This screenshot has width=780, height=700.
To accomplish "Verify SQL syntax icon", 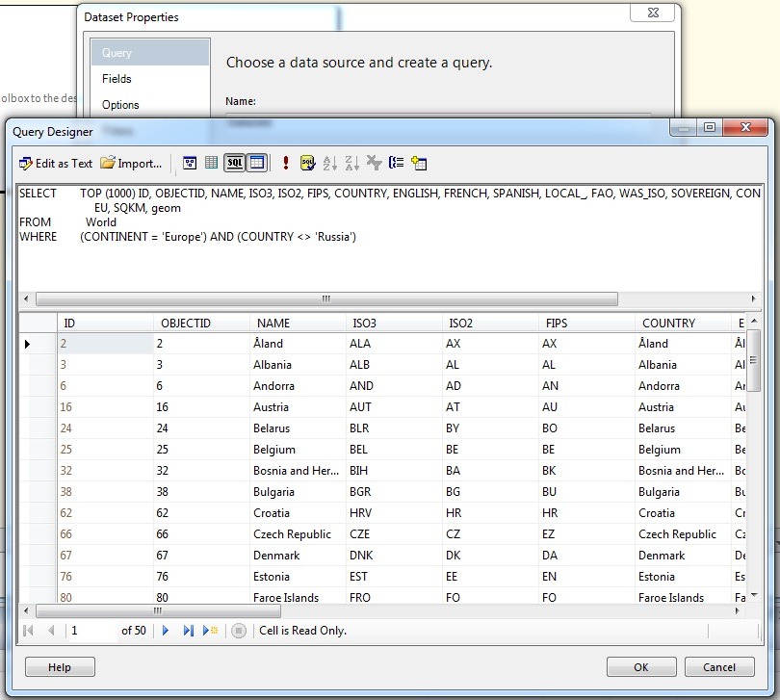I will pyautogui.click(x=307, y=163).
